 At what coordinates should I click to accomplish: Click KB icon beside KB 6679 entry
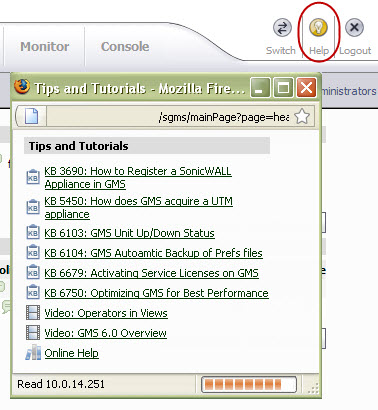pyautogui.click(x=33, y=272)
